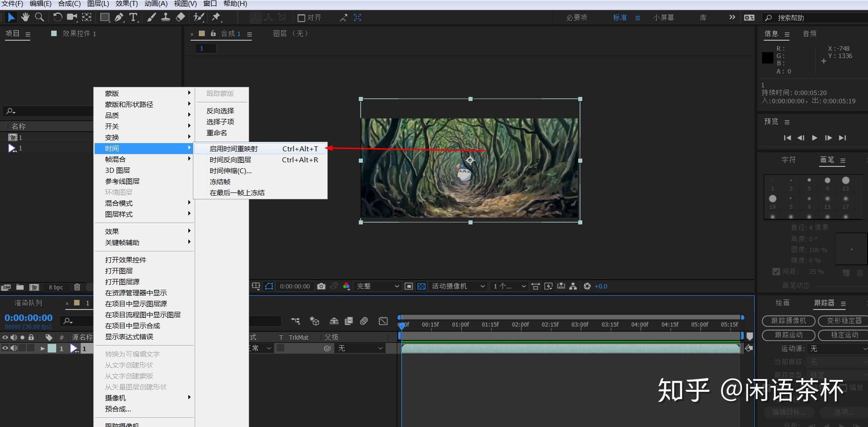Viewport: 868px width, 427px height.
Task: Expand layer 1 properties triangle
Action: pos(43,348)
